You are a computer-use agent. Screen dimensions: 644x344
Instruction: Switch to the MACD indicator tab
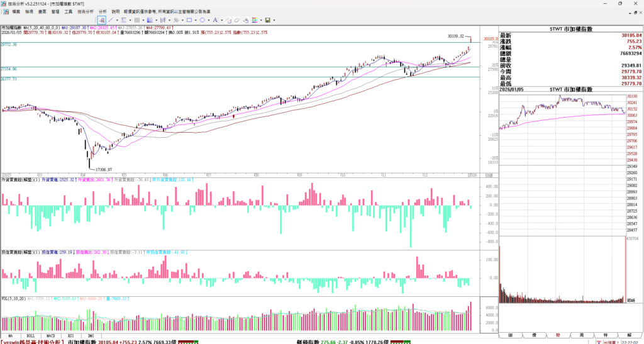coord(50,336)
